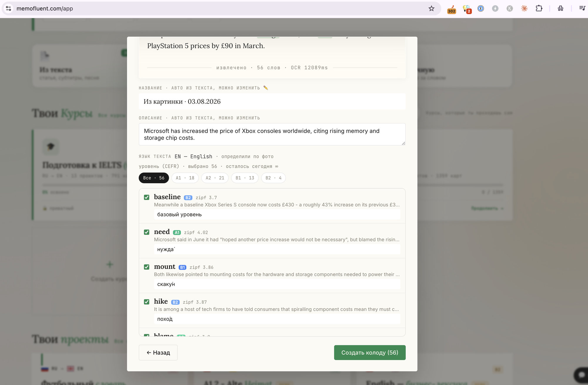
Task: Uncheck the baseline word checkbox
Action: 147,197
